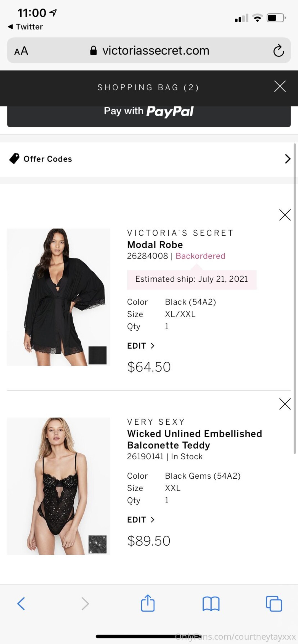This screenshot has width=298, height=644.
Task: Open Modal Robe product title link
Action: coord(155,245)
